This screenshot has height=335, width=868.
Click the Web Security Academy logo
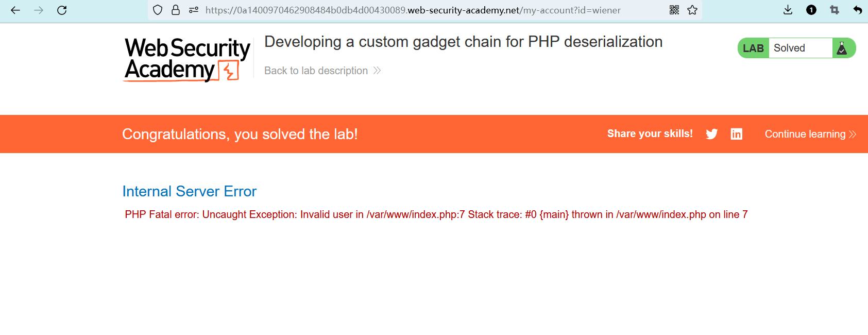click(188, 59)
